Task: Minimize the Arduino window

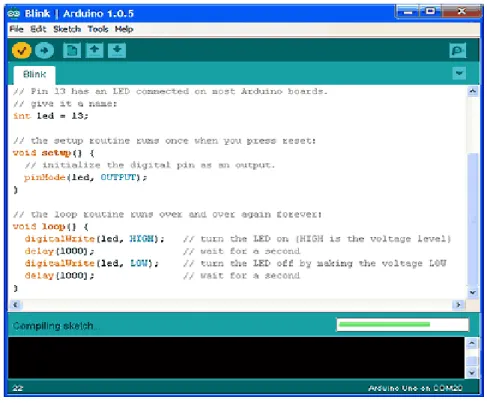Action: tap(408, 12)
